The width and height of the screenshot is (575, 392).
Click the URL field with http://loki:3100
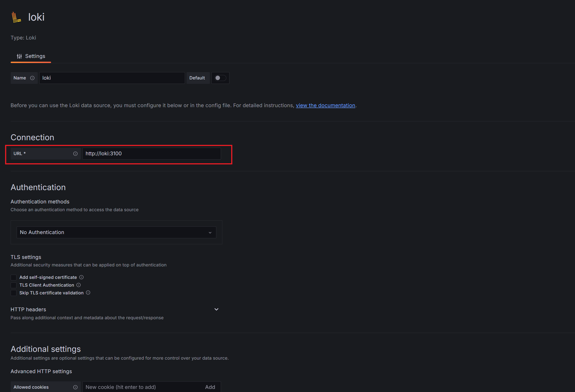151,154
